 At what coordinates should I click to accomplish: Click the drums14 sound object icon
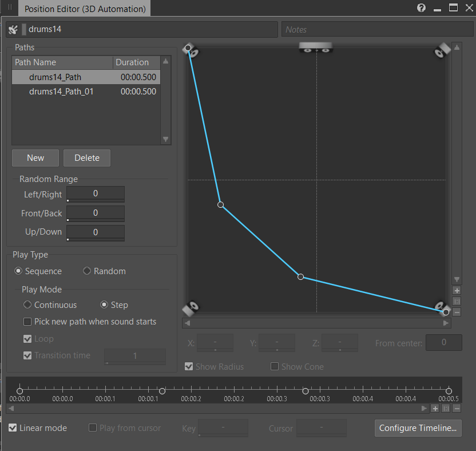[13, 29]
